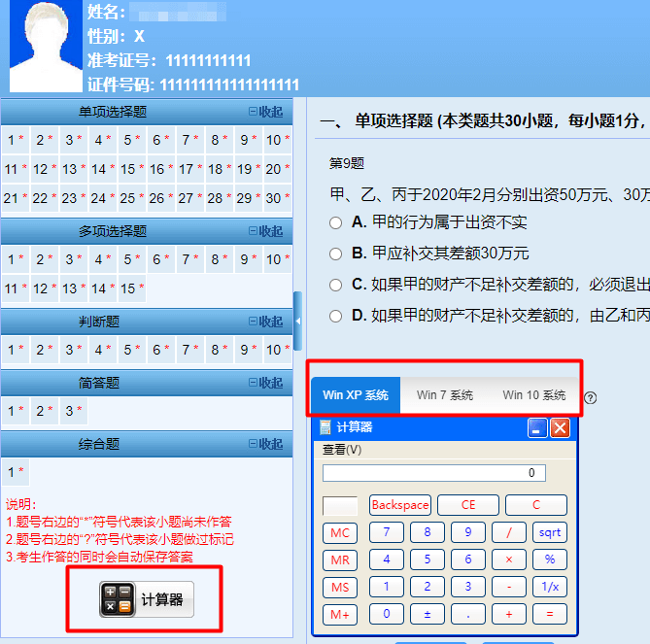The height and width of the screenshot is (644, 650).
Task: Click the sqrt calculator key
Action: pyautogui.click(x=550, y=532)
